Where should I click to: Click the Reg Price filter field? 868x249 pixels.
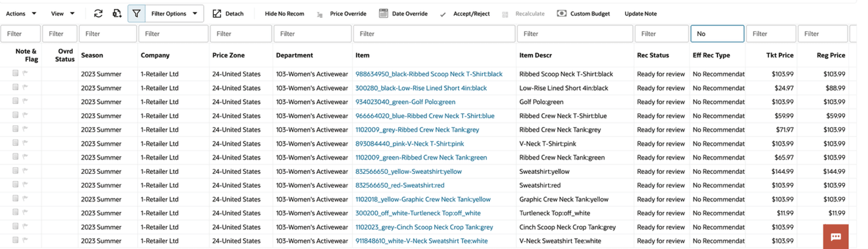pos(822,34)
